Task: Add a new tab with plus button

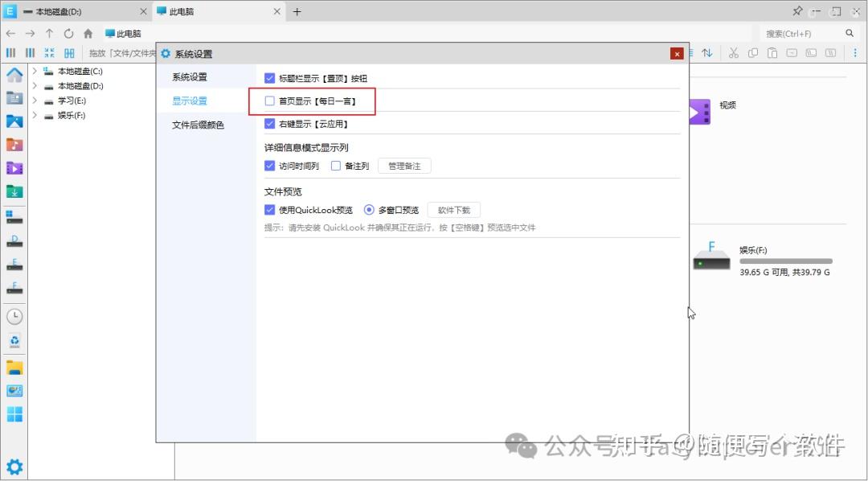Action: pos(297,11)
